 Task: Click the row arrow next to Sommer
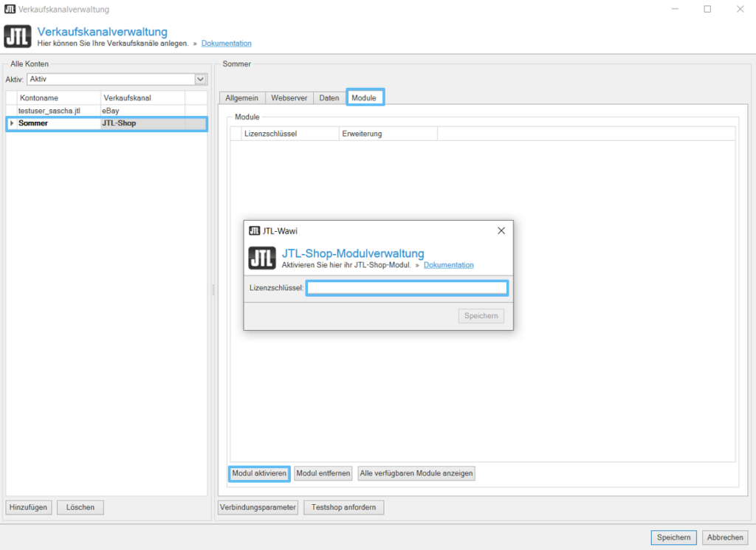[x=11, y=123]
